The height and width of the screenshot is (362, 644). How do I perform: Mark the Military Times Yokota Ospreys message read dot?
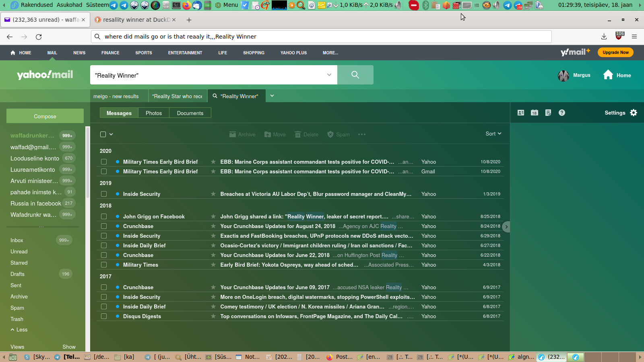tap(118, 265)
